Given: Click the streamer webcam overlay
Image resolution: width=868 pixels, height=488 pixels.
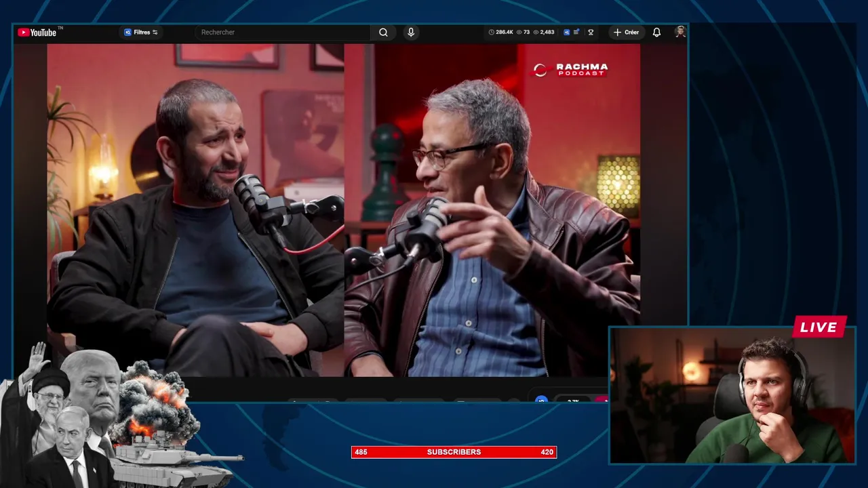Looking at the screenshot, I should tap(732, 395).
